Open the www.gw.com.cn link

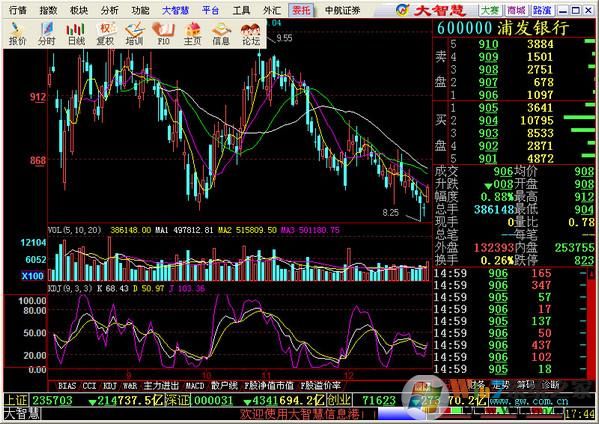tap(529, 401)
